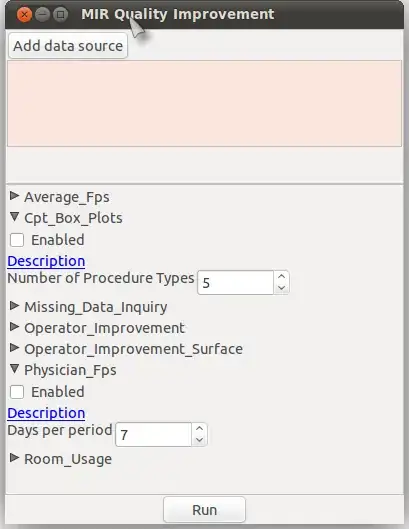Focus the Days per period field
Screen dimensions: 409x529
point(154,434)
